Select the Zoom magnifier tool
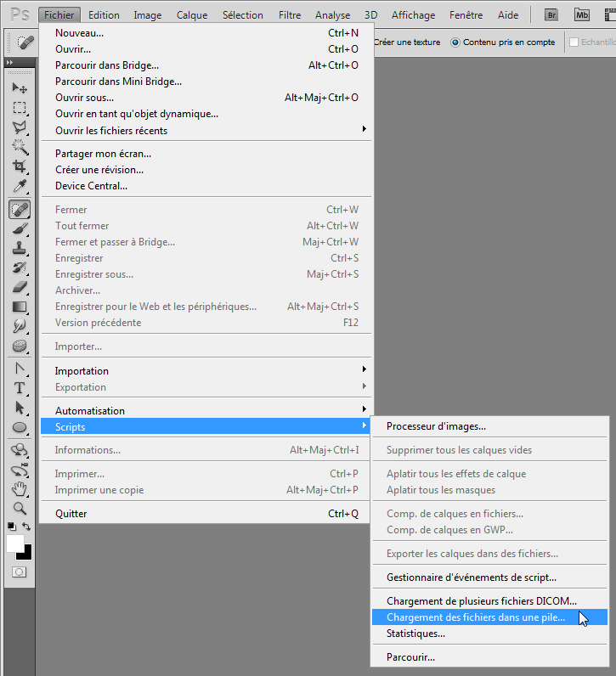Screen dimensions: 616x676 click(x=20, y=509)
